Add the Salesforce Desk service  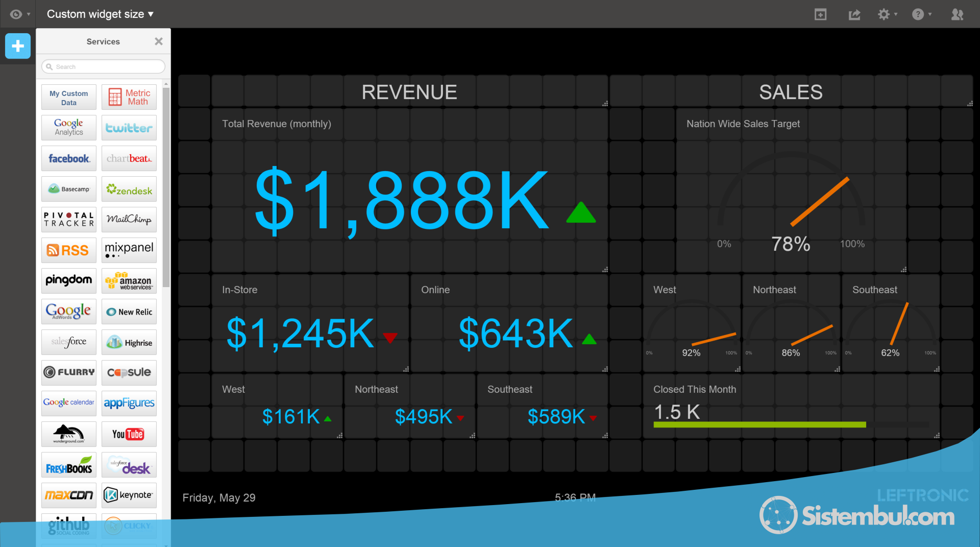(x=129, y=465)
